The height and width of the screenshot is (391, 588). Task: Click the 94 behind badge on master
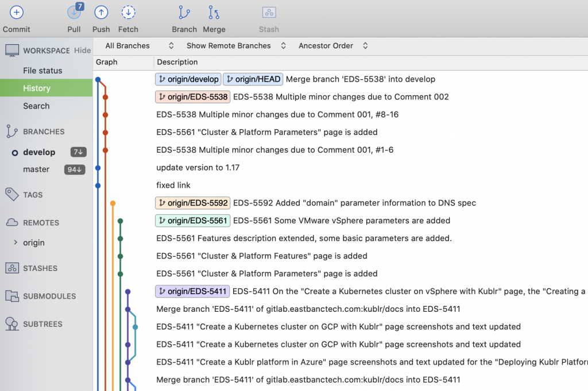75,169
